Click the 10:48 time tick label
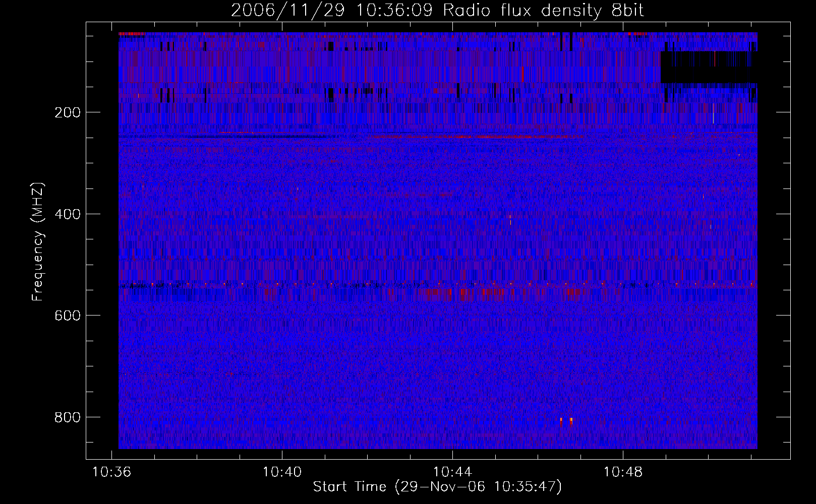 623,472
